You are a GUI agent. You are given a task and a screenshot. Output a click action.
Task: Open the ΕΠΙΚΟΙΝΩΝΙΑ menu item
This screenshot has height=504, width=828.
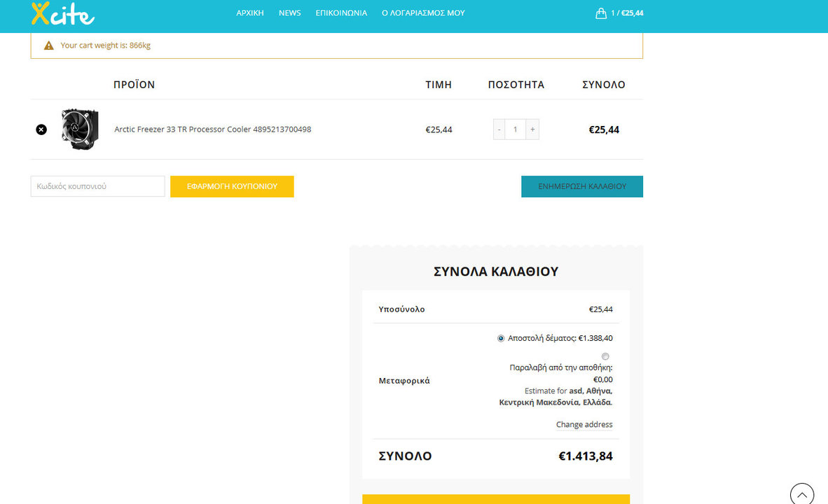341,13
